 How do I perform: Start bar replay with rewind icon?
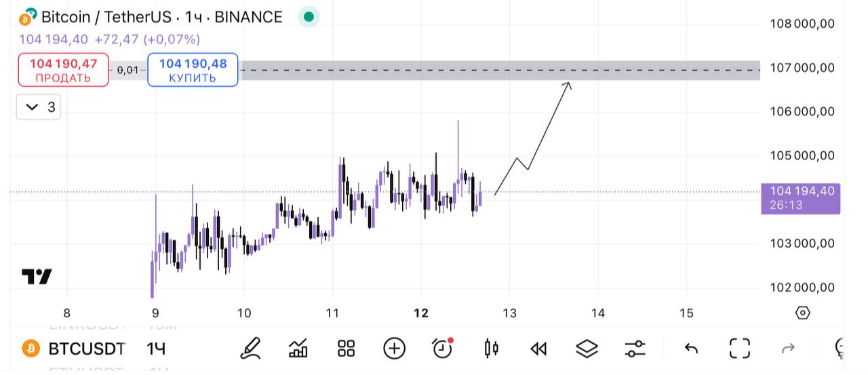[538, 349]
